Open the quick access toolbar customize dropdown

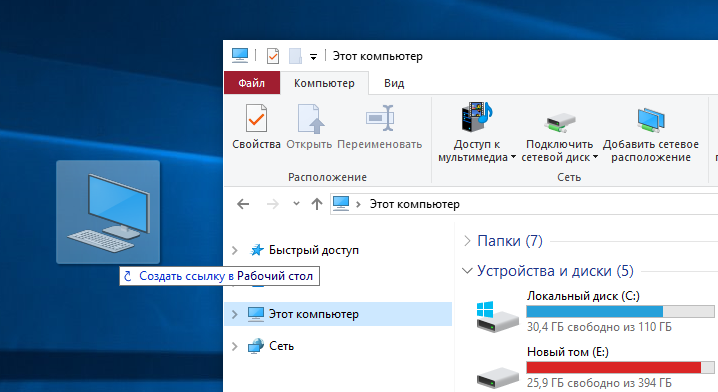(x=313, y=57)
